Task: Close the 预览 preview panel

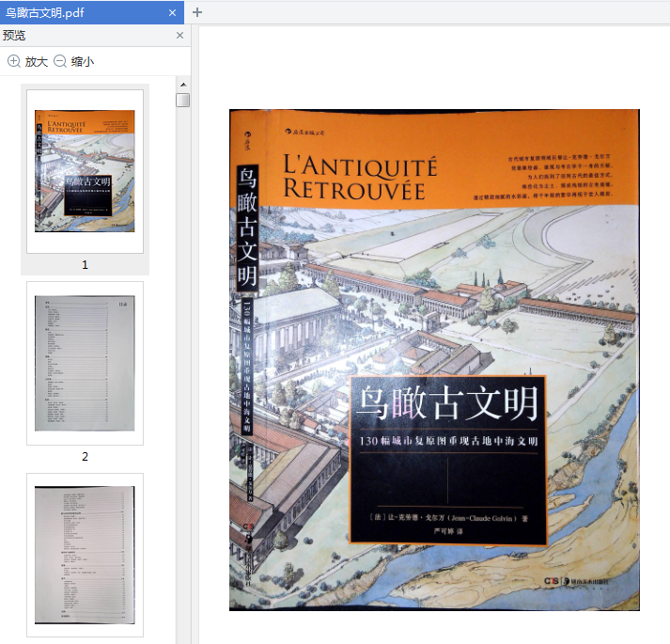Action: pos(179,36)
